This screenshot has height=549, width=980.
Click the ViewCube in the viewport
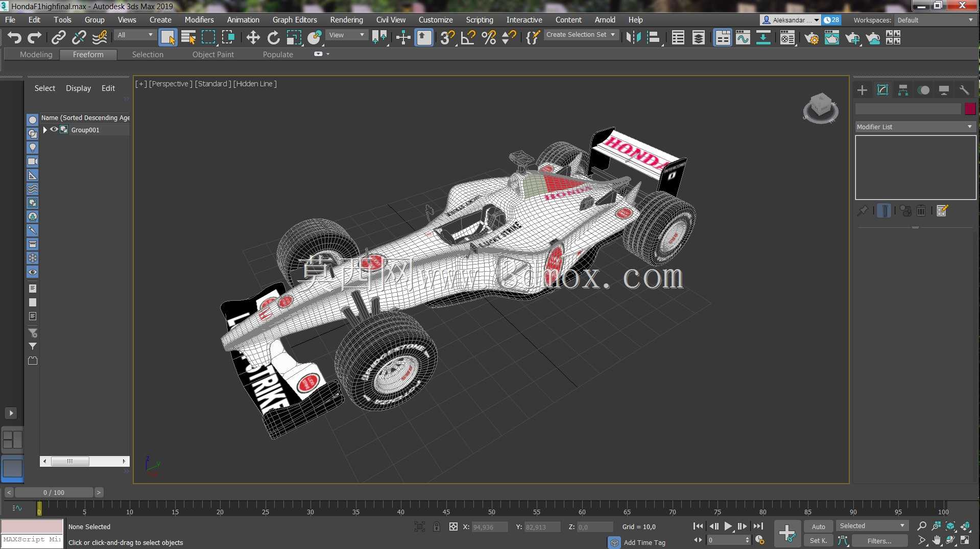click(821, 108)
